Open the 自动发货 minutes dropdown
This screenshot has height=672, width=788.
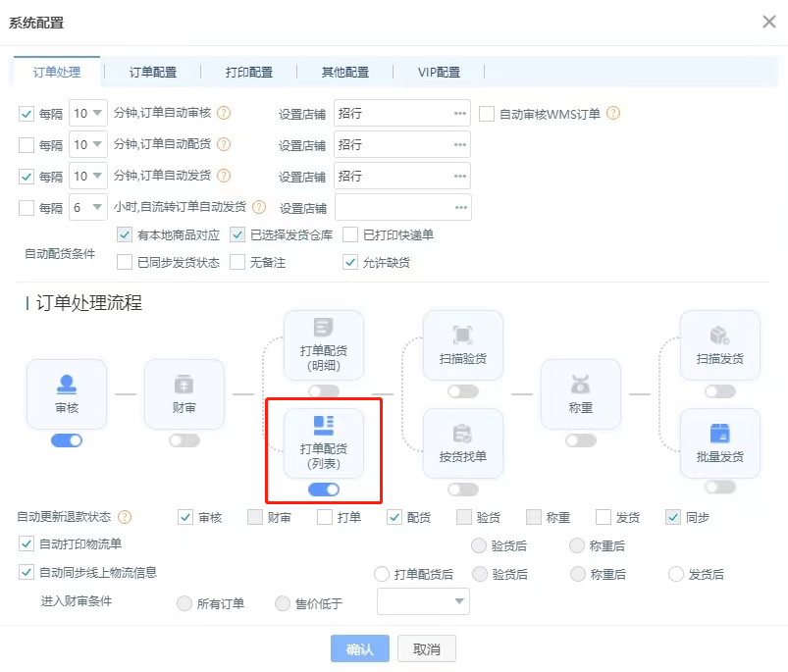point(88,176)
